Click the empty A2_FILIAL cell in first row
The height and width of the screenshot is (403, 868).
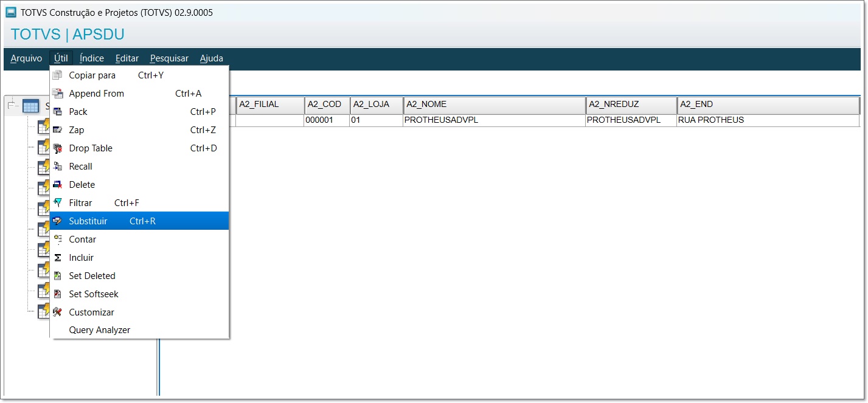(270, 120)
